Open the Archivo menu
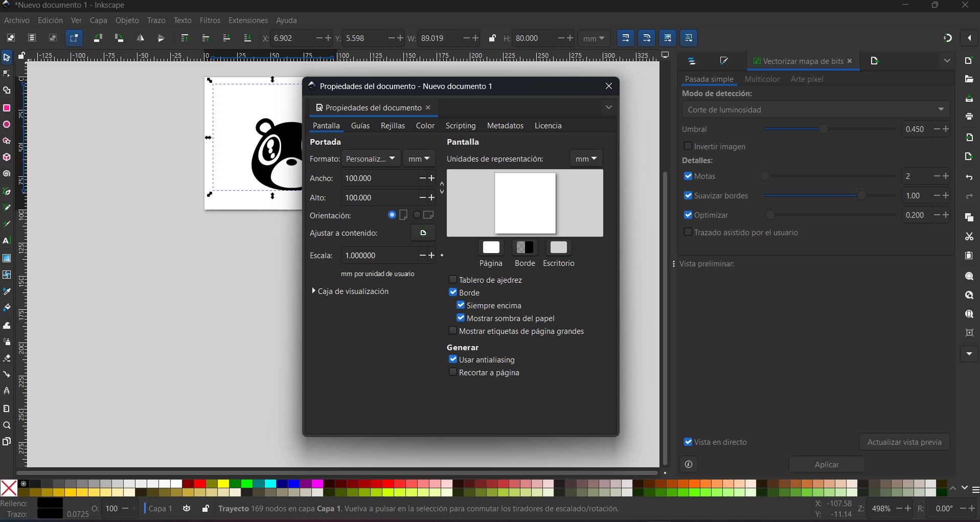980x522 pixels. (x=17, y=20)
